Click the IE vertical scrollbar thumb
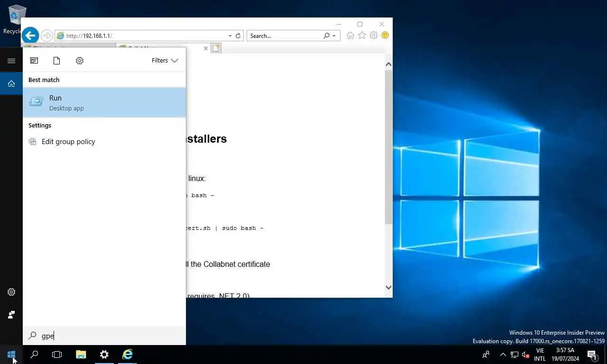Screen dimensions: 607x364 point(388,147)
